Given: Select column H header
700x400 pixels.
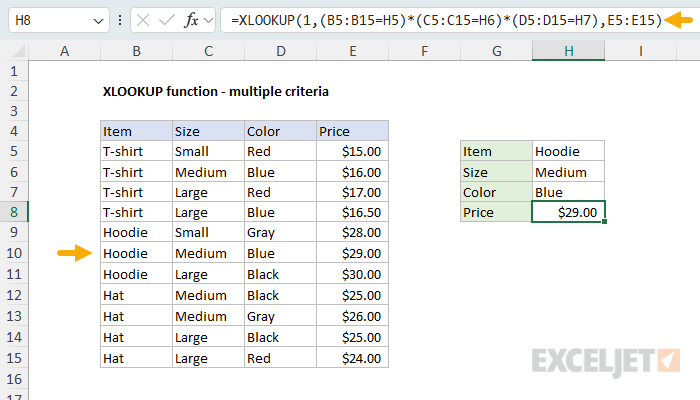Looking at the screenshot, I should [569, 51].
